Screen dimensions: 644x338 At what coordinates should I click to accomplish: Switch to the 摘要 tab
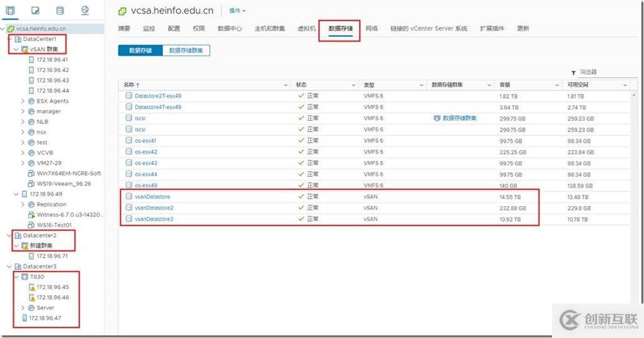click(x=124, y=28)
